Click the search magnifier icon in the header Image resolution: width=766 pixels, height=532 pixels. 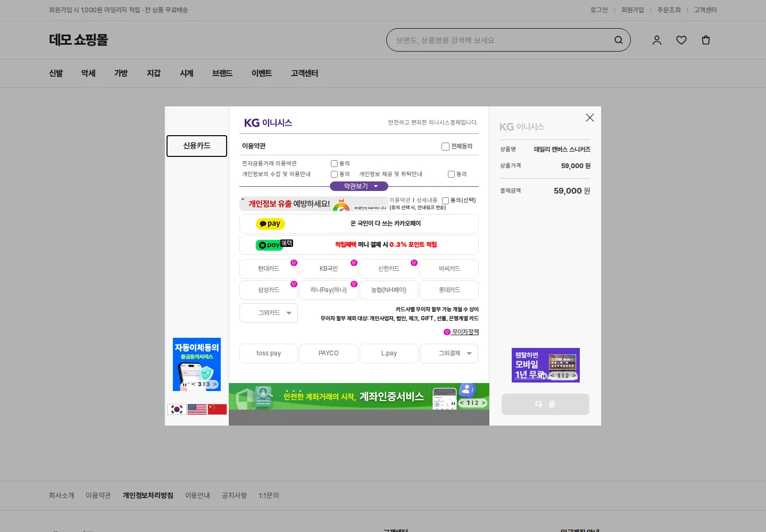[x=619, y=40]
